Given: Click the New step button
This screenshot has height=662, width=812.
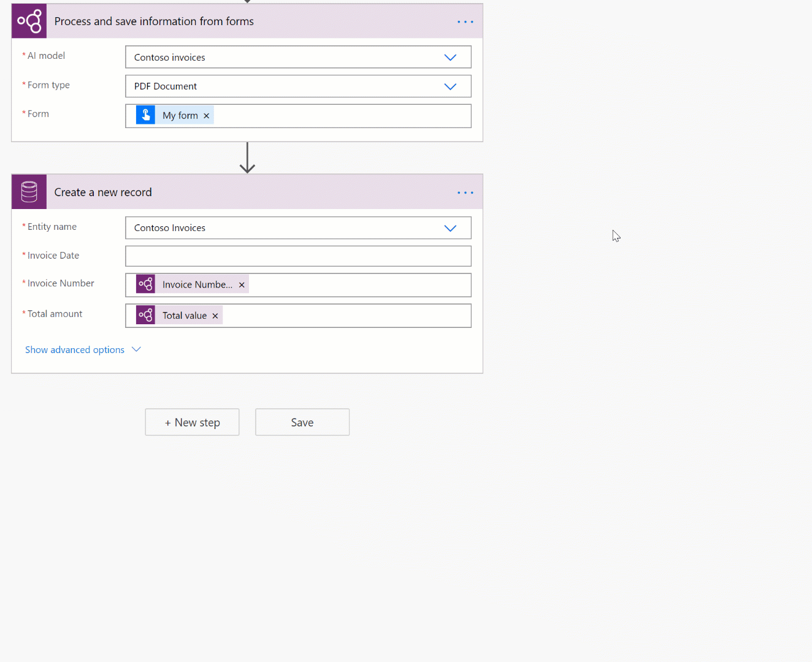Looking at the screenshot, I should coord(192,422).
